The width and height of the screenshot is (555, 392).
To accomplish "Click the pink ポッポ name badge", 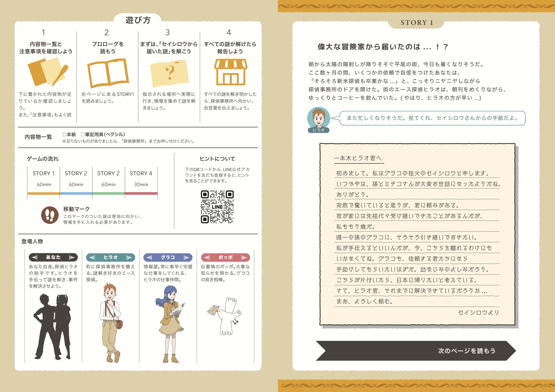I will (x=225, y=257).
